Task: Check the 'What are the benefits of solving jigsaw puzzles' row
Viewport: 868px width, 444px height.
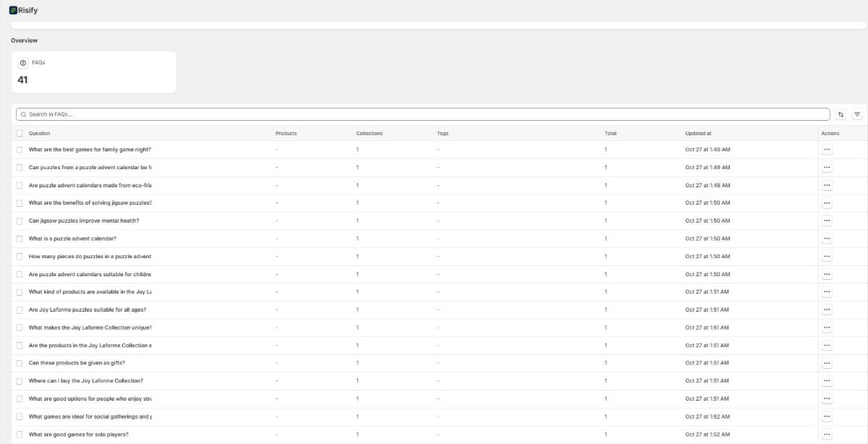Action: point(20,203)
